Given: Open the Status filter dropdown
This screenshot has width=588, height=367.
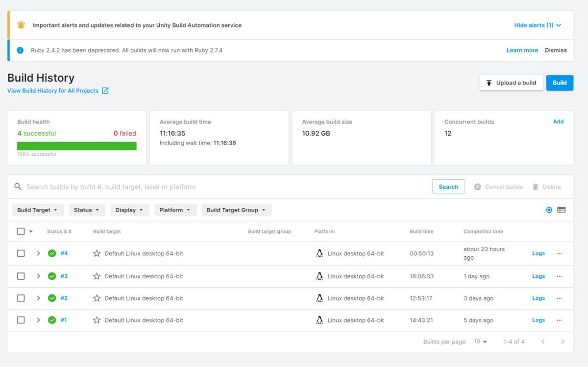Looking at the screenshot, I should click(87, 210).
